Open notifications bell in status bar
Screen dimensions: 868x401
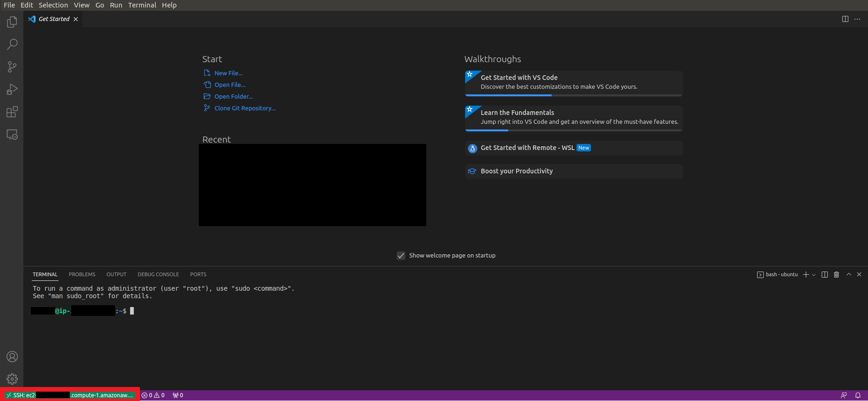click(858, 395)
